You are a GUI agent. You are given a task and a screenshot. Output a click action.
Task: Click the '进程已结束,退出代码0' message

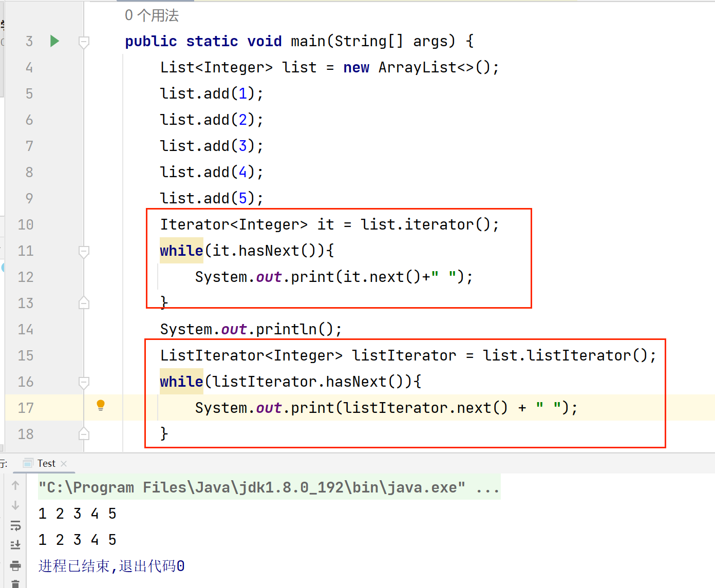(x=111, y=566)
